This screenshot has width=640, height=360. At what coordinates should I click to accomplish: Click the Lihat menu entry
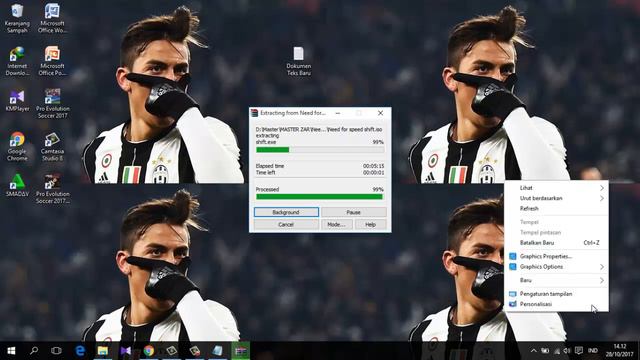point(556,188)
